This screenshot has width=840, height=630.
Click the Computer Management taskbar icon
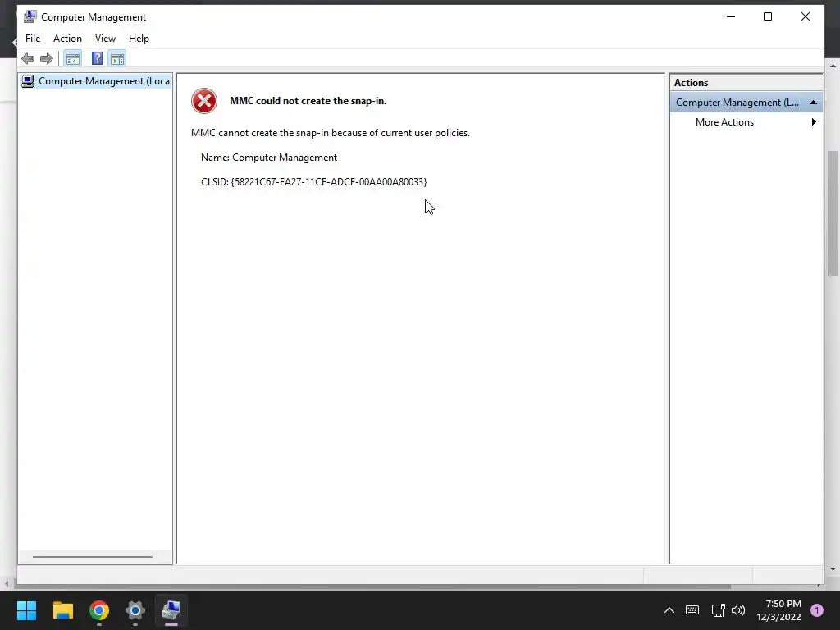click(x=171, y=610)
